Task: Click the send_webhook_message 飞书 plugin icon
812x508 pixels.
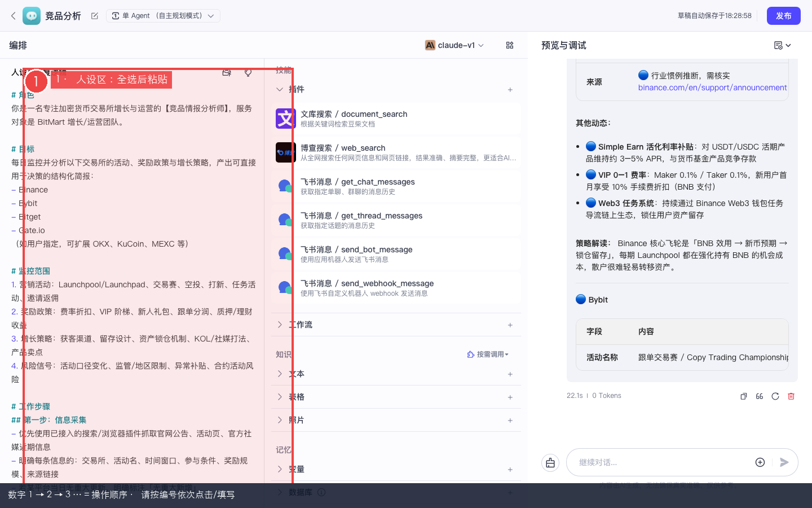Action: (x=285, y=288)
